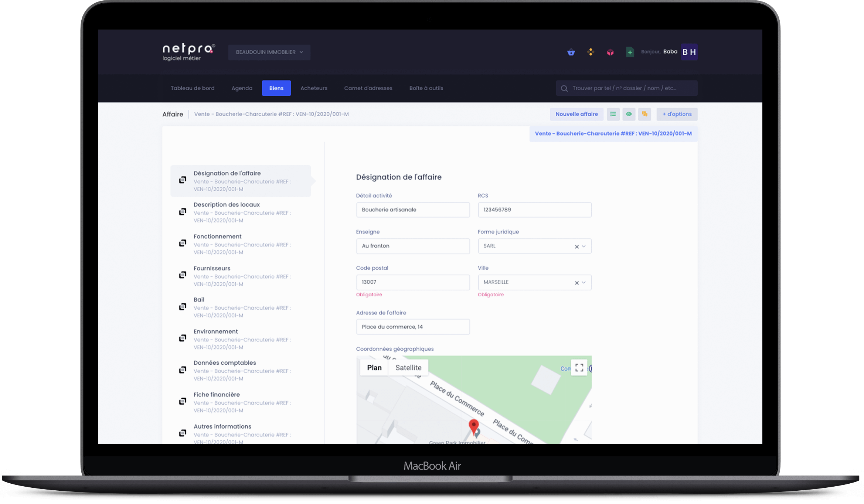Click the colored dots icon in toolbar
Viewport: 864px width, 504px height.
coord(591,52)
